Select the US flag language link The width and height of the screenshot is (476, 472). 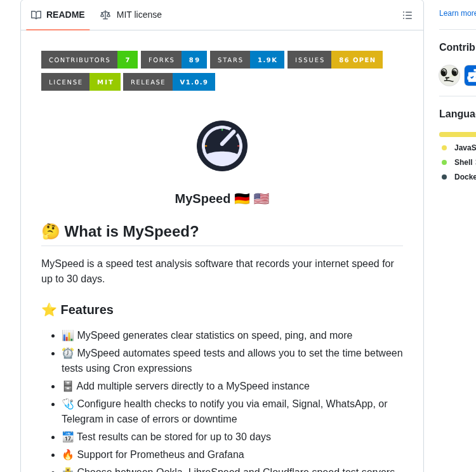pyautogui.click(x=261, y=199)
